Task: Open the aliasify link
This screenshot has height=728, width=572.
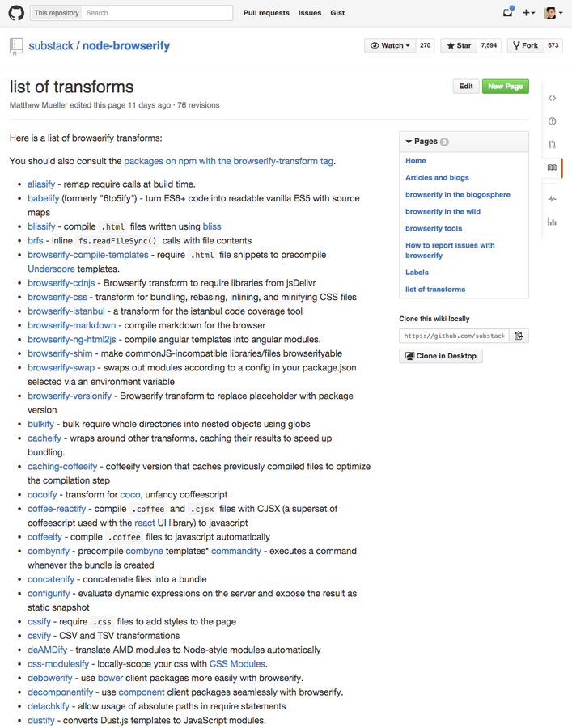Action: tap(41, 184)
